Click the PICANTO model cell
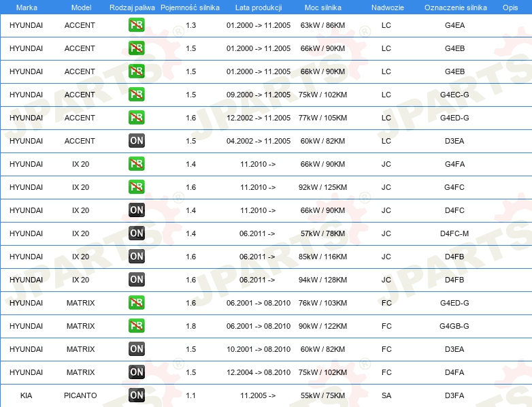This screenshot has height=407, width=532. pos(80,395)
